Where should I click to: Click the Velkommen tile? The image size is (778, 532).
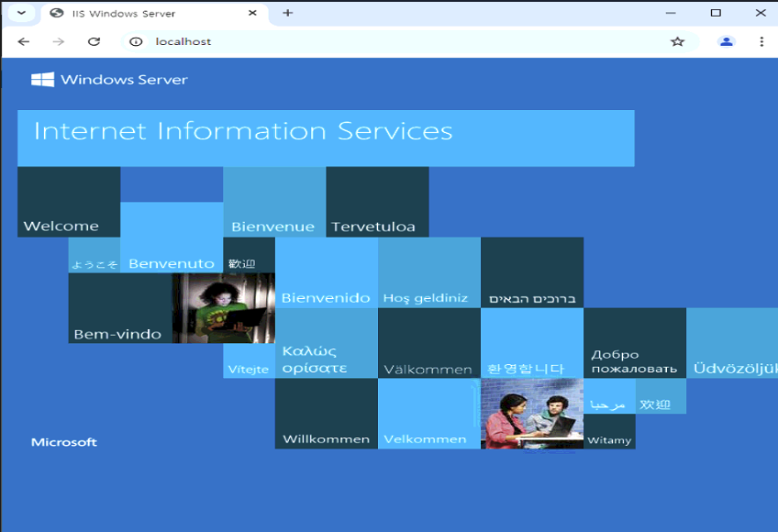(429, 414)
